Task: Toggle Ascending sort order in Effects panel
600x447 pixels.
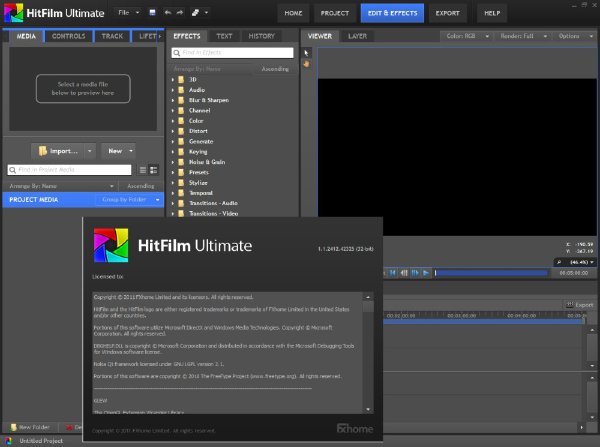Action: click(x=275, y=69)
